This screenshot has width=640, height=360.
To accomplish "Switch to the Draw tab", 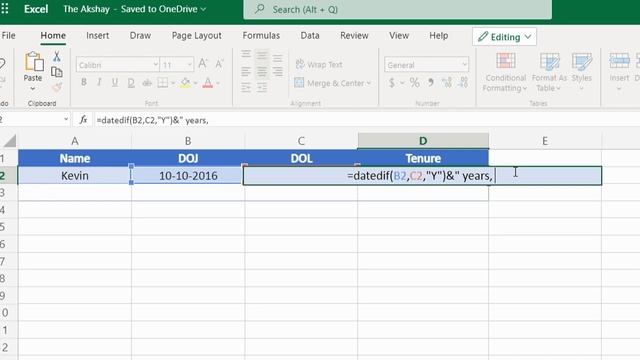I will pyautogui.click(x=140, y=36).
